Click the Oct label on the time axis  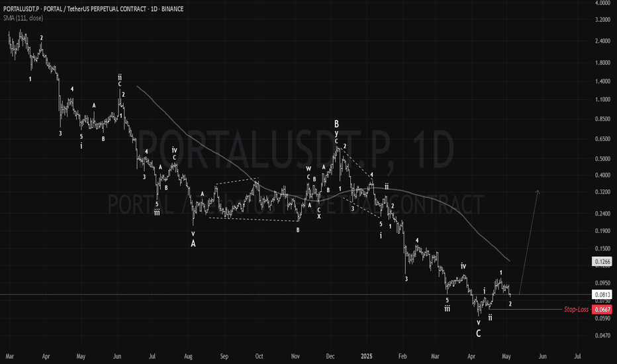point(259,357)
